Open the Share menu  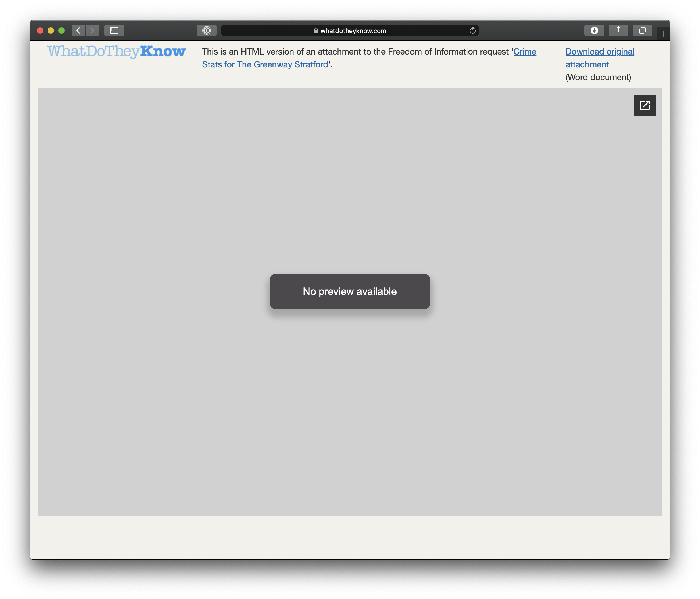618,30
